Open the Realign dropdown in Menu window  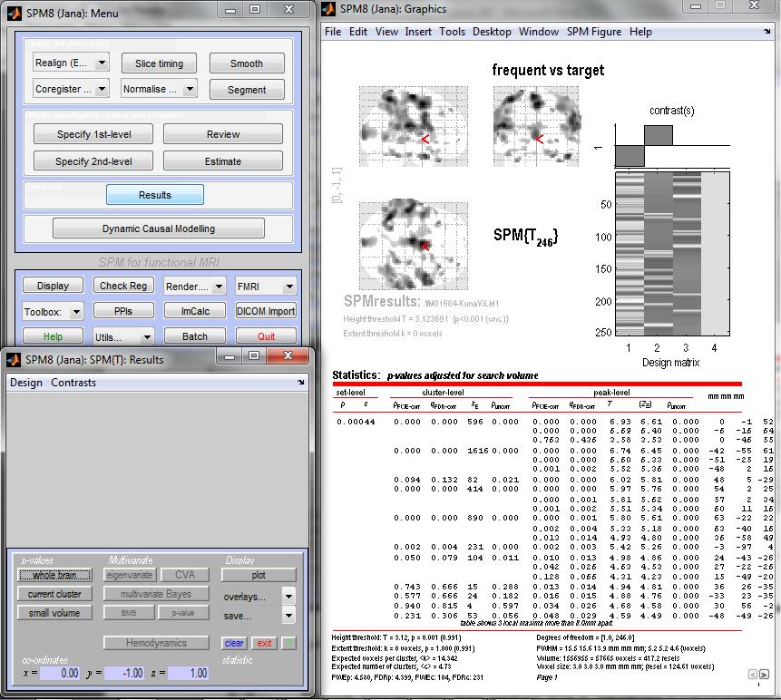(x=71, y=63)
